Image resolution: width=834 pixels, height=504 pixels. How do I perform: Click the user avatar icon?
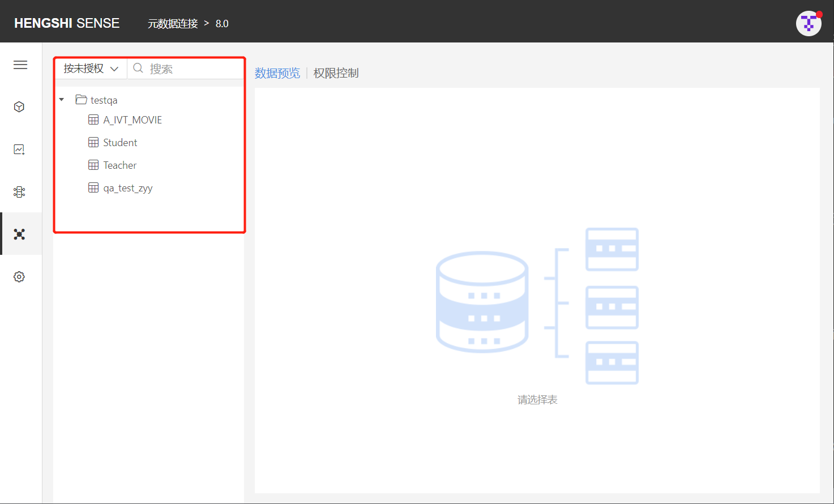point(809,23)
